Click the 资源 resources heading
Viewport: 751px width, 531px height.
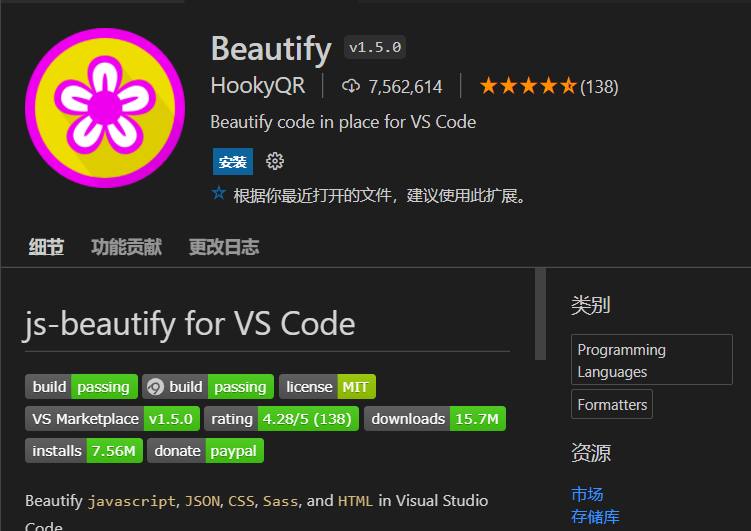[x=591, y=452]
